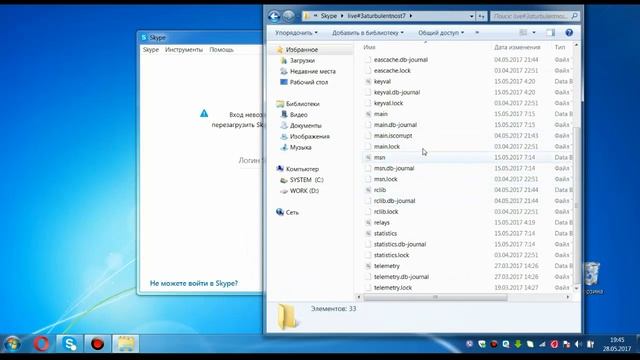
Task: Select Сеть in navigation pane
Action: 292,212
